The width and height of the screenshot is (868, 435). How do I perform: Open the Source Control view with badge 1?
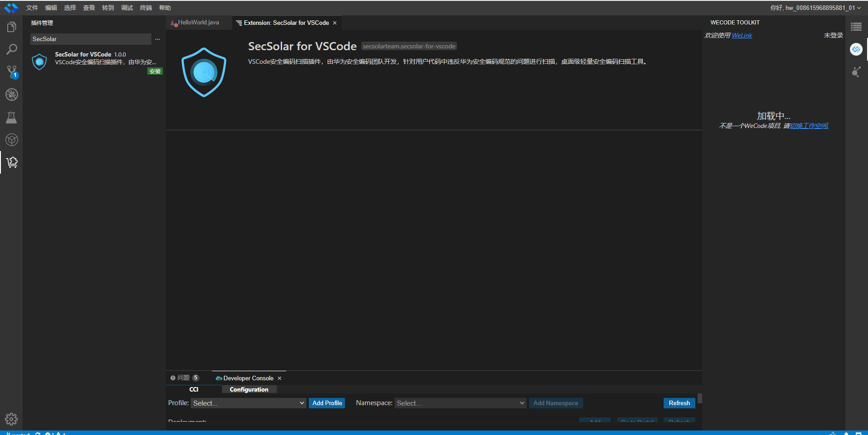click(x=11, y=72)
